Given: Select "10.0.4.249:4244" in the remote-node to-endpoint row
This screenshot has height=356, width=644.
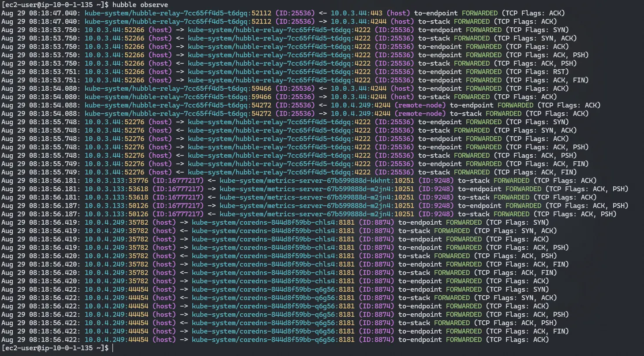Looking at the screenshot, I should click(x=360, y=105).
